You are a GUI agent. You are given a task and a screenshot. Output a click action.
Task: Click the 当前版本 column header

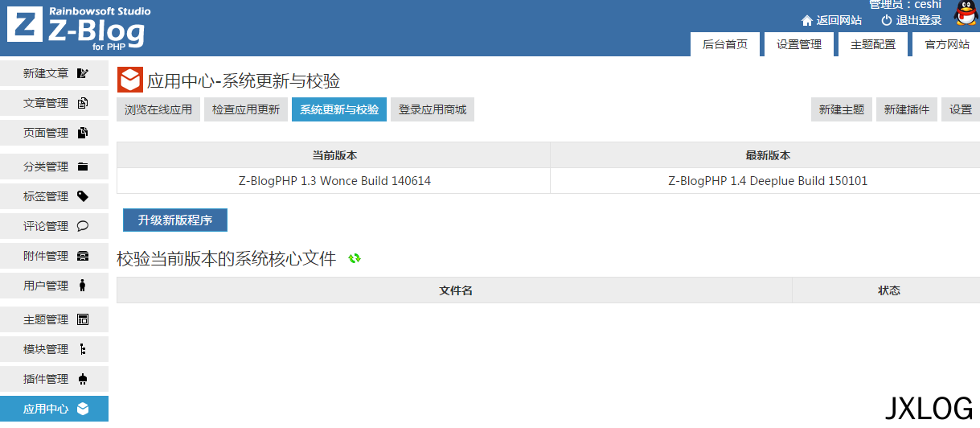tap(334, 155)
